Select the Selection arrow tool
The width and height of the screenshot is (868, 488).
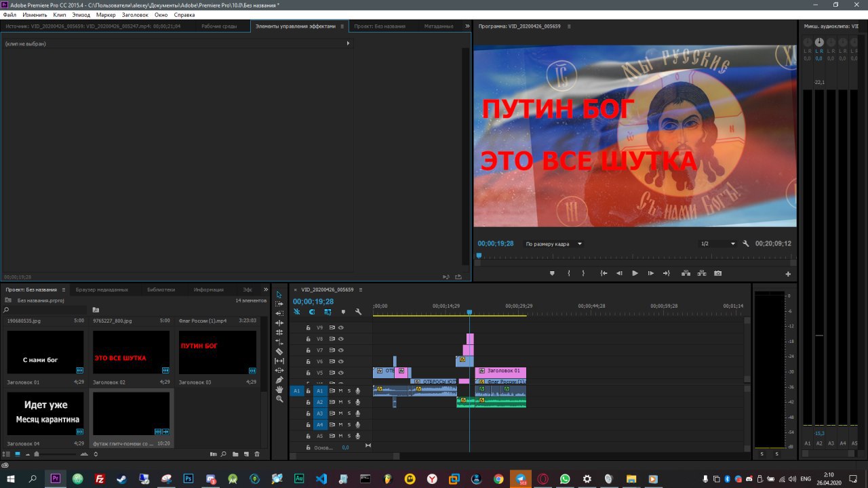[279, 295]
